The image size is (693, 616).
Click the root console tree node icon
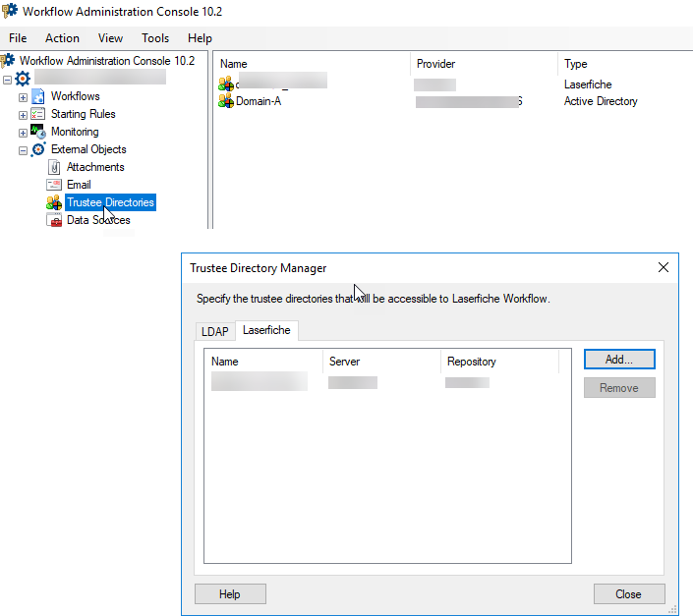click(x=8, y=61)
